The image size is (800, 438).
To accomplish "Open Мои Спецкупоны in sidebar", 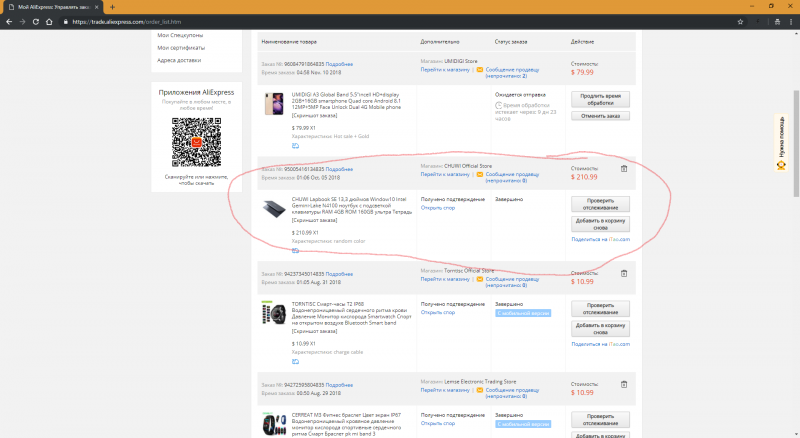I will click(x=180, y=35).
